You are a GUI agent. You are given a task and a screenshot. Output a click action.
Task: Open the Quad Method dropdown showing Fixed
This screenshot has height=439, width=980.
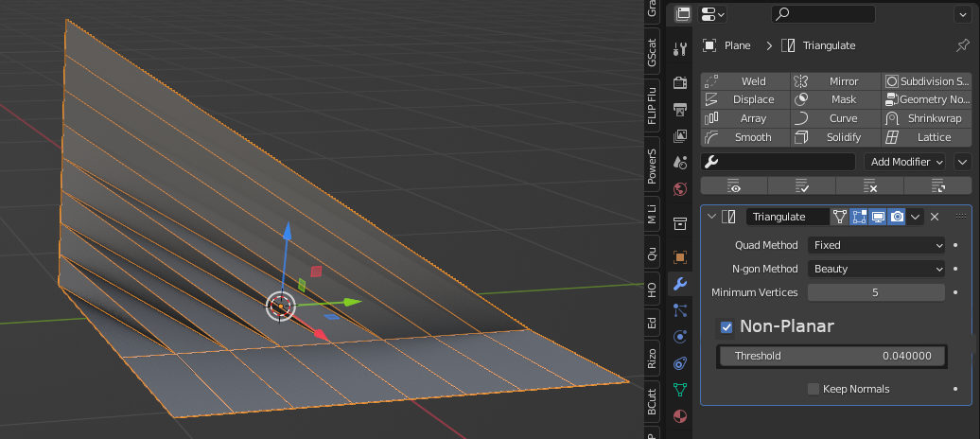[876, 245]
